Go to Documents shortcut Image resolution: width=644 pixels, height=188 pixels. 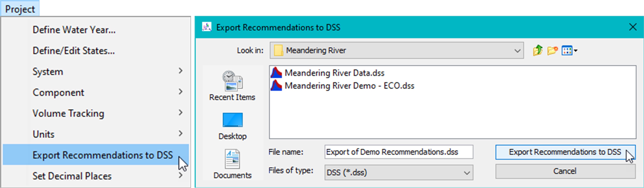[233, 164]
